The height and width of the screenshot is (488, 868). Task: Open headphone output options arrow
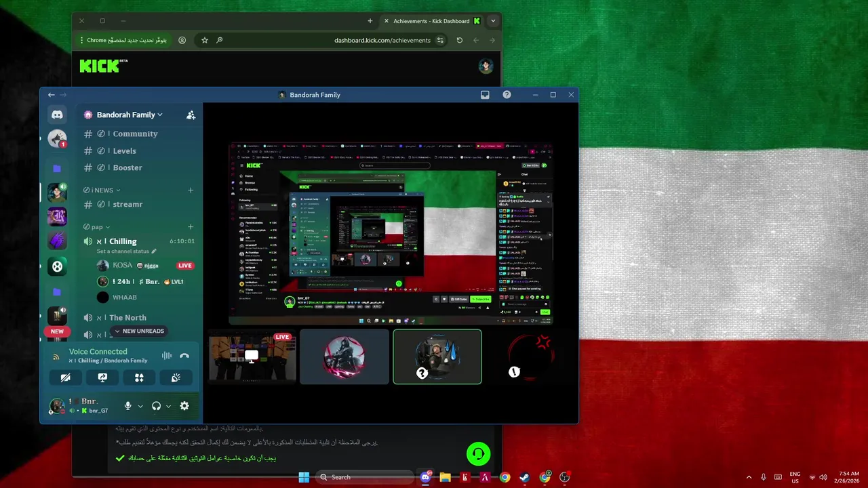pyautogui.click(x=168, y=406)
